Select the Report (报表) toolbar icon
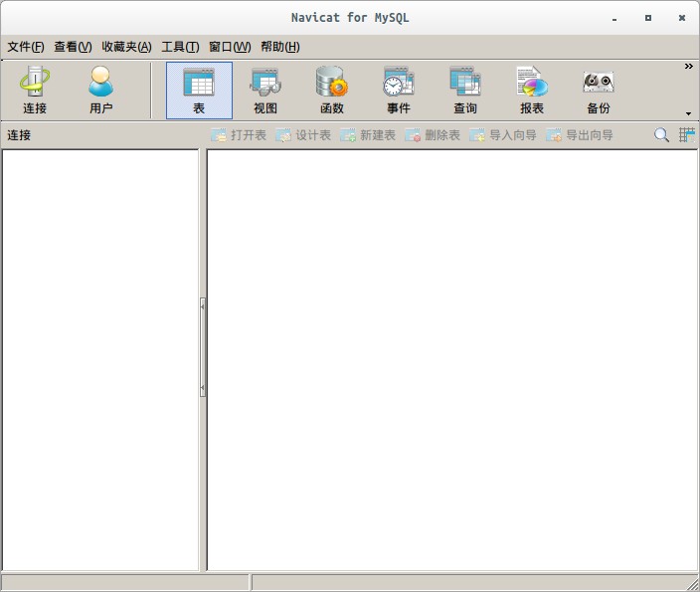The height and width of the screenshot is (592, 700). pos(532,91)
